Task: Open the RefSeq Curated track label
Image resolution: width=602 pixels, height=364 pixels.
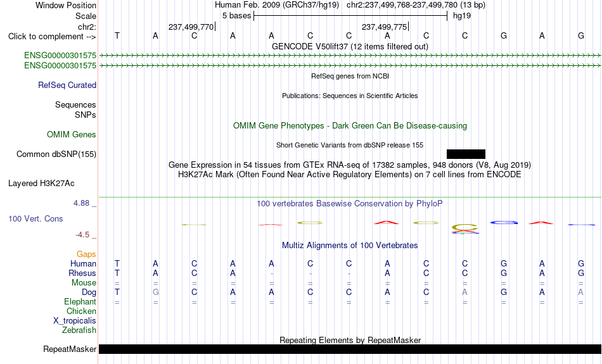Action: tap(67, 85)
